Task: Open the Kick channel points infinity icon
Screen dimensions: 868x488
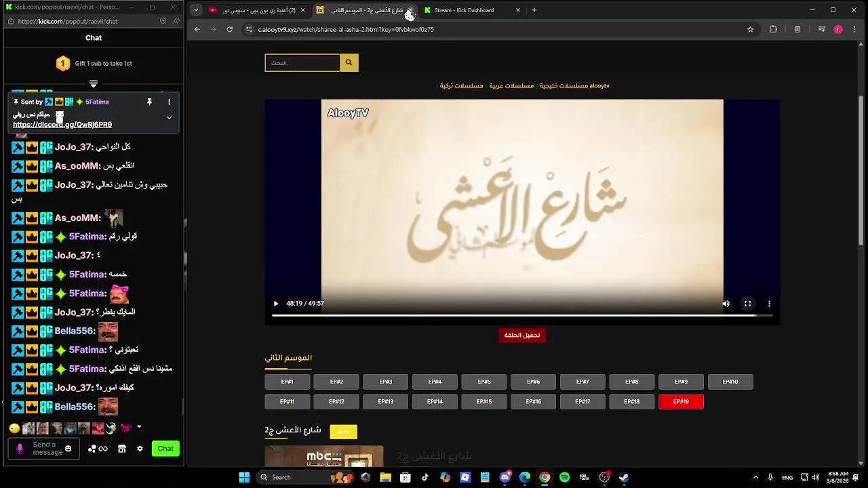Action: point(98,449)
